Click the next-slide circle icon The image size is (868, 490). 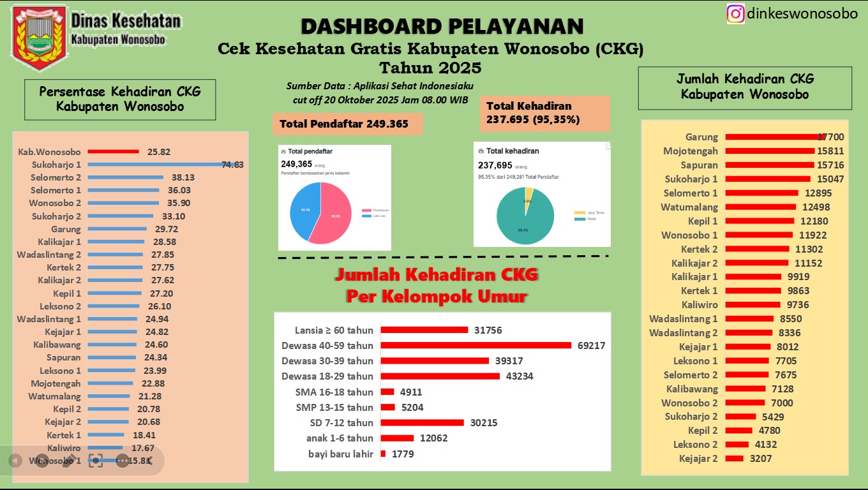pyautogui.click(x=42, y=461)
